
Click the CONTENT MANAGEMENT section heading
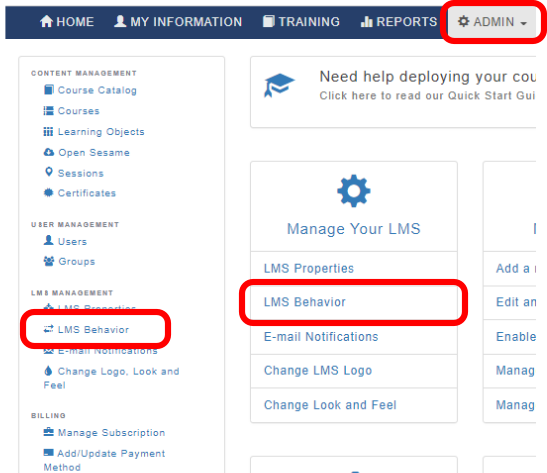point(84,73)
